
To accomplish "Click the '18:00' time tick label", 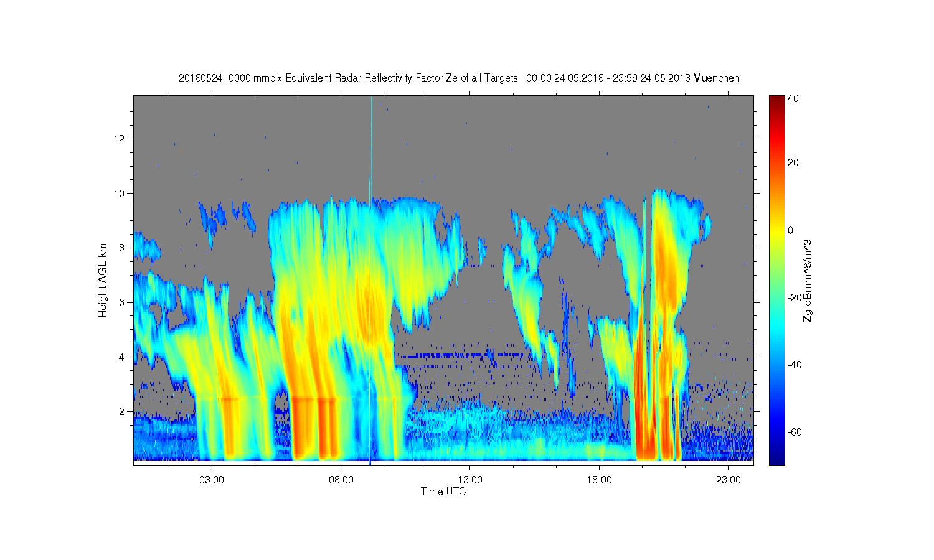I will (x=600, y=480).
